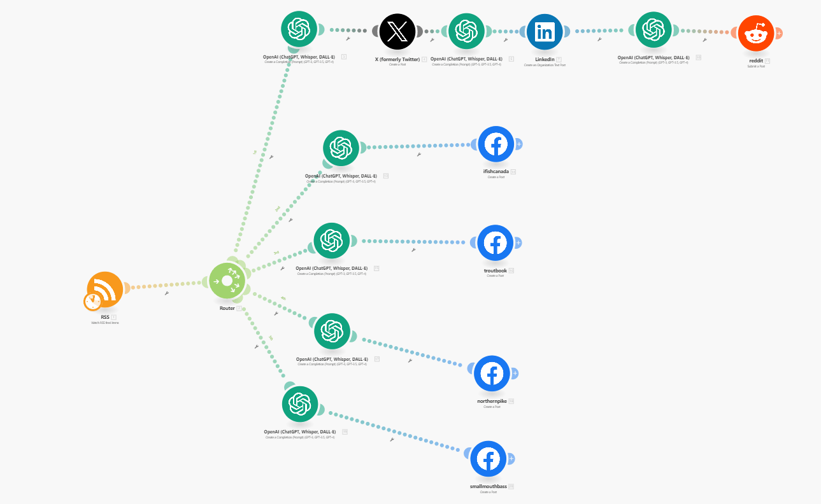The width and height of the screenshot is (821, 504).
Task: Select the OpenAI module feeding troutbook
Action: click(332, 241)
